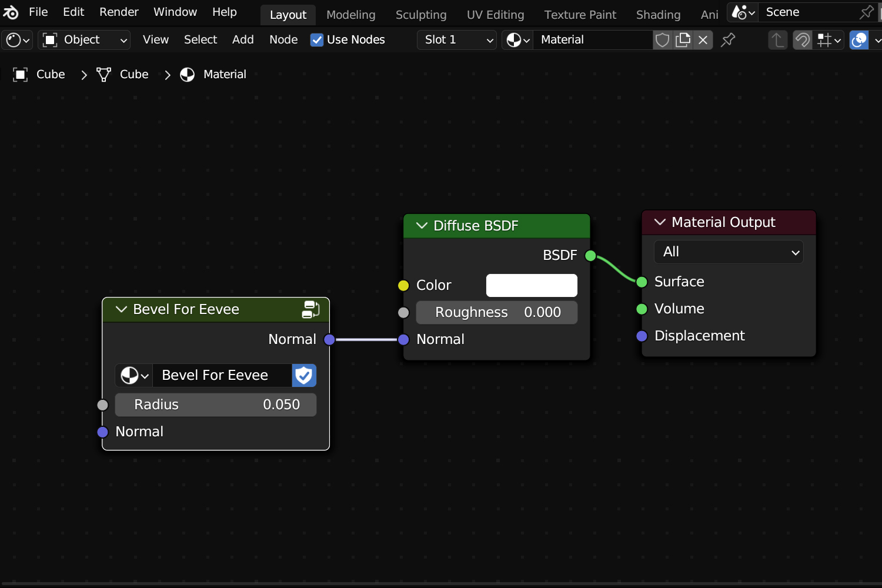
Task: Collapse the Diffuse BSDF node
Action: (x=422, y=226)
